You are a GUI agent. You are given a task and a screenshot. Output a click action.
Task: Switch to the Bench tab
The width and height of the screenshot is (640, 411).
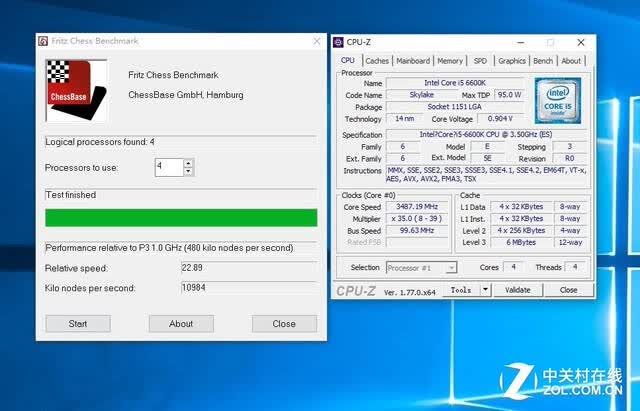[x=543, y=61]
